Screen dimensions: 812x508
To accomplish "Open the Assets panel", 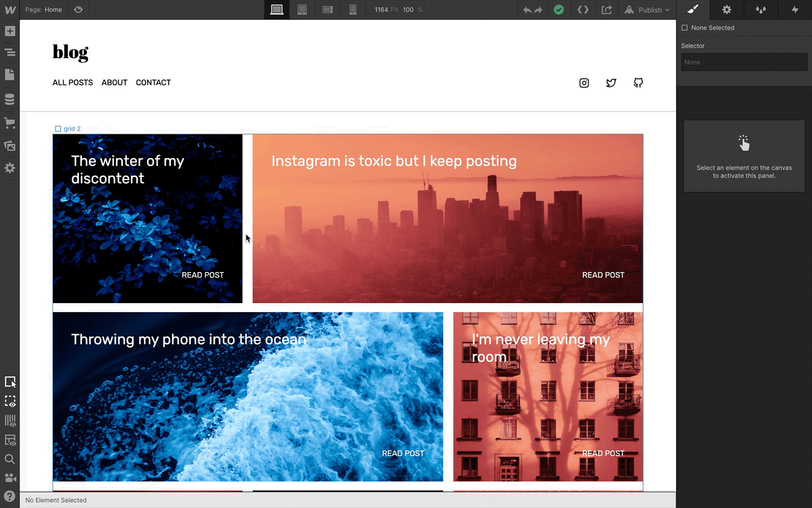I will coord(10,146).
